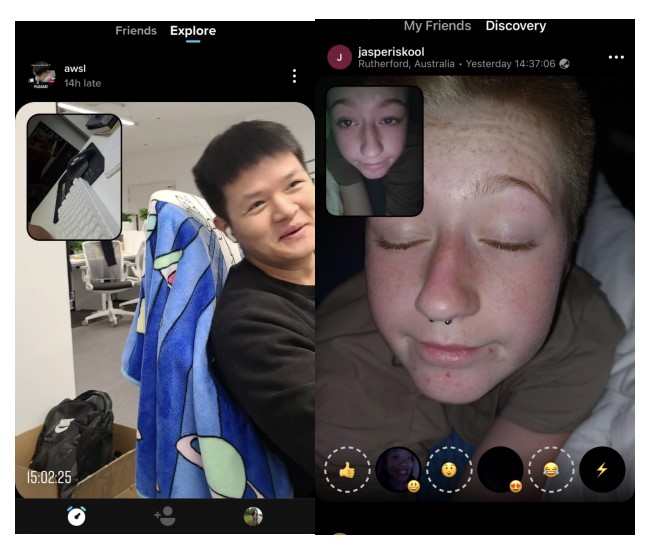The image size is (655, 553).
Task: Switch to the Friends tab
Action: pos(136,31)
